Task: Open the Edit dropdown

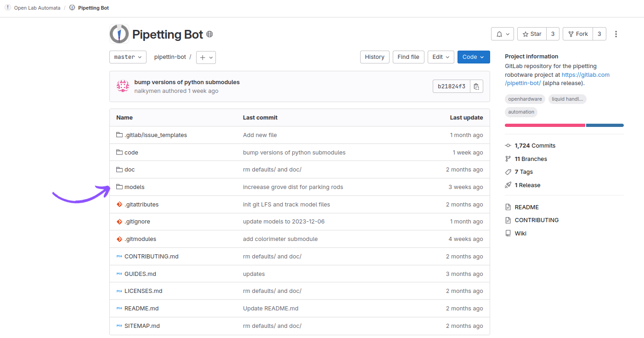Action: tap(441, 57)
